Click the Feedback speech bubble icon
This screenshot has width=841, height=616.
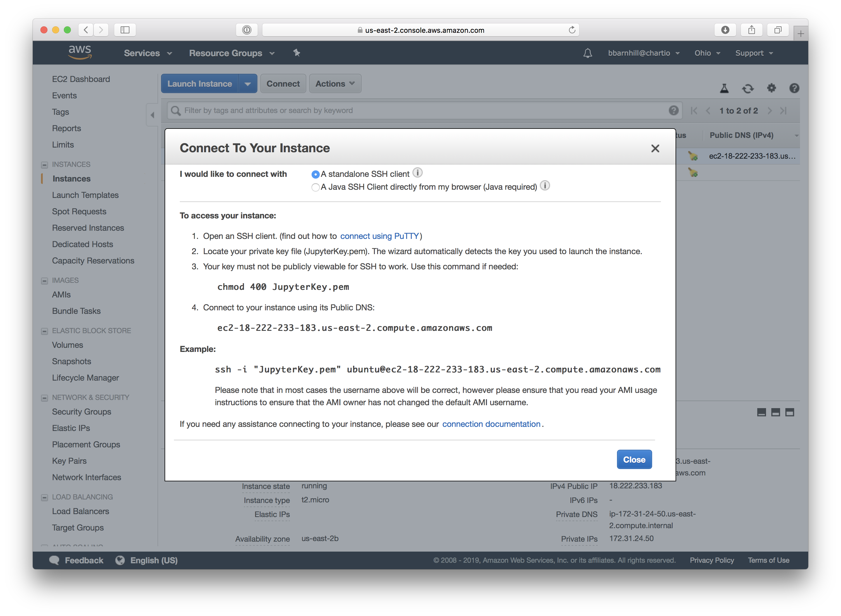coord(54,560)
